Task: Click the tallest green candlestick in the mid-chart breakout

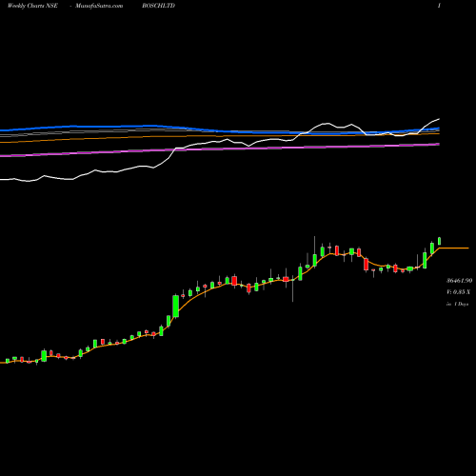Action: (x=175, y=306)
